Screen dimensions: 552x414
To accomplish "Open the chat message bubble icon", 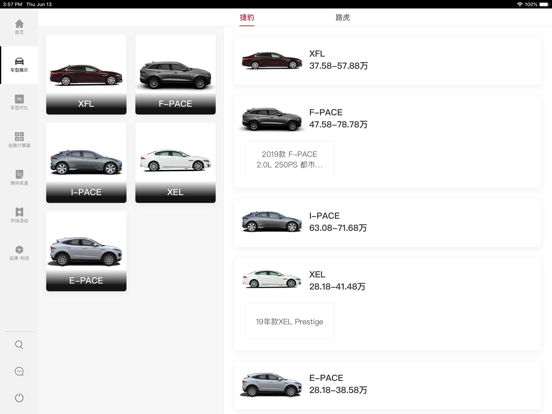I will 19,371.
